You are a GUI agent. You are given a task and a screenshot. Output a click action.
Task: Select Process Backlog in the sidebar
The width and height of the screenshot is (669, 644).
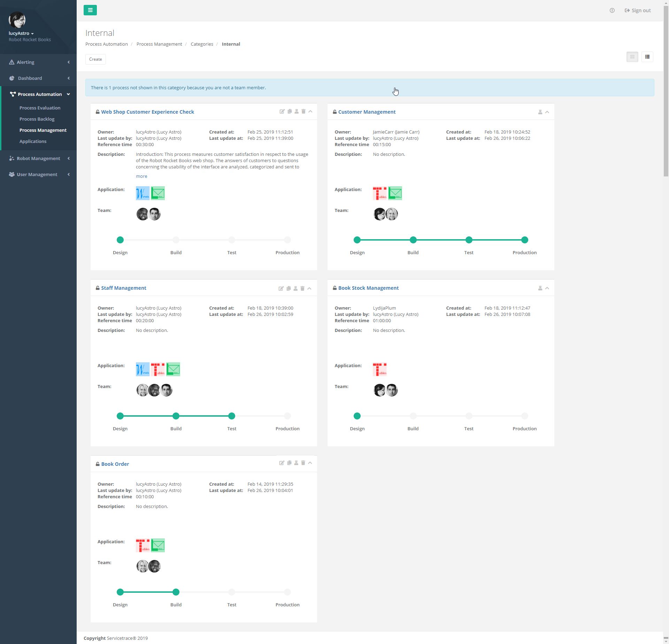tap(37, 119)
